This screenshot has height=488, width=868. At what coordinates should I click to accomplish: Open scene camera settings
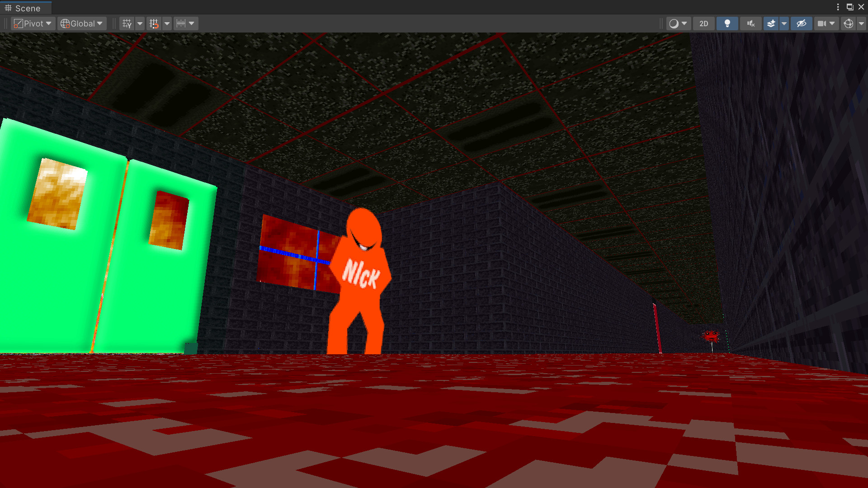[x=826, y=23]
